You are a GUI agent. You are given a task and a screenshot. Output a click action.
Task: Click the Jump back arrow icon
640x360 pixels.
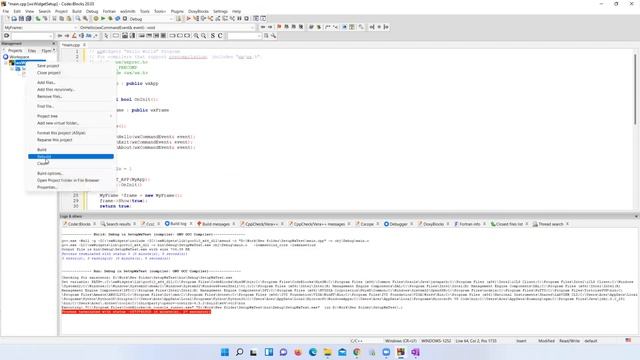[x=263, y=27]
